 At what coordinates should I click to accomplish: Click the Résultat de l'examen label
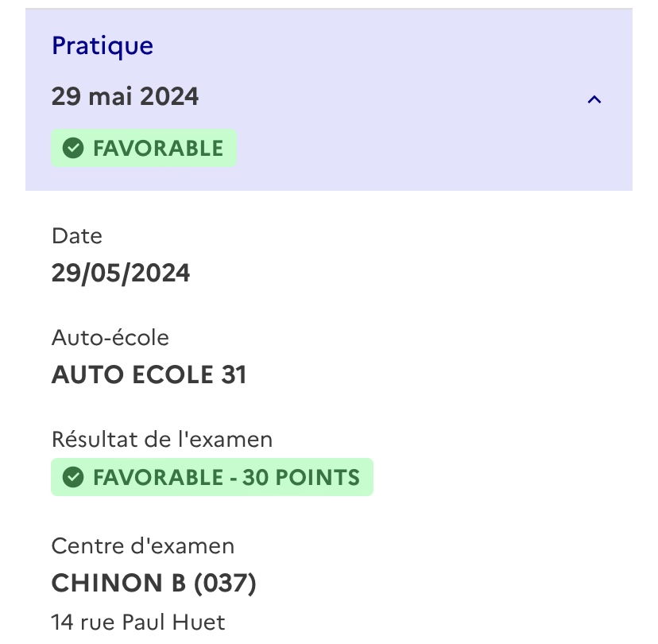[x=162, y=440]
